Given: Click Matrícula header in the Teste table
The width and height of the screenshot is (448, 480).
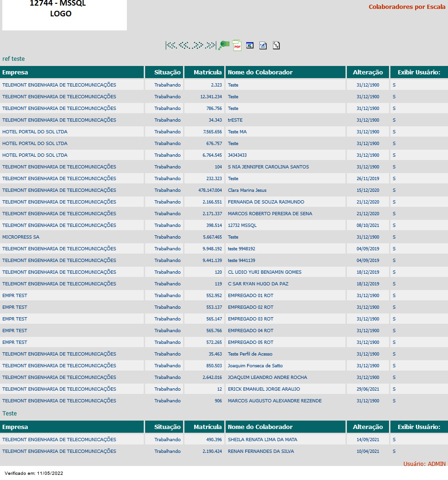Looking at the screenshot, I should tap(208, 427).
